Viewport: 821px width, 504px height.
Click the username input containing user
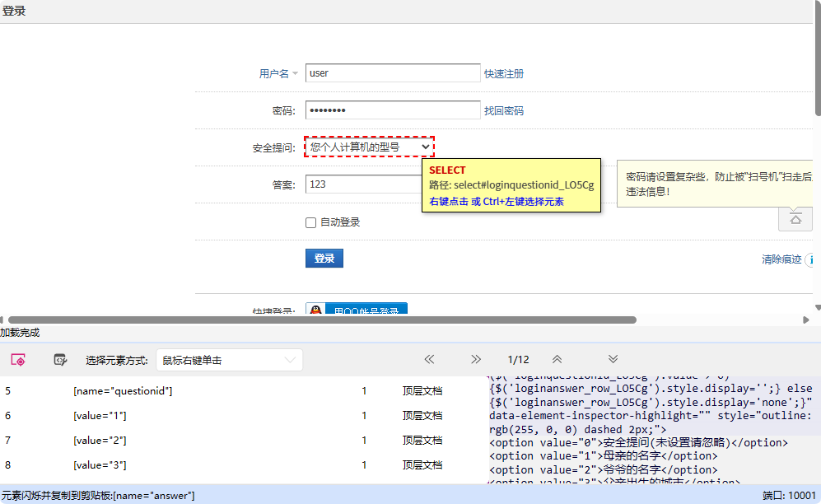coord(393,72)
